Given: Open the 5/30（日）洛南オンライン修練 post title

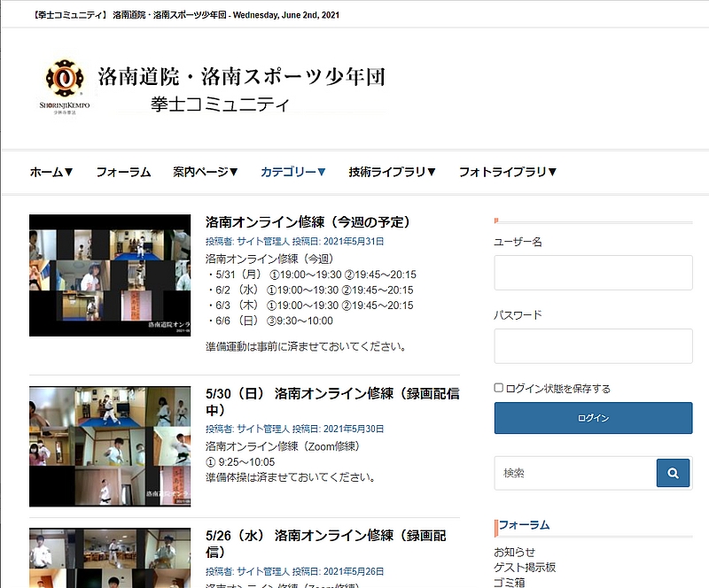Looking at the screenshot, I should coord(331,402).
